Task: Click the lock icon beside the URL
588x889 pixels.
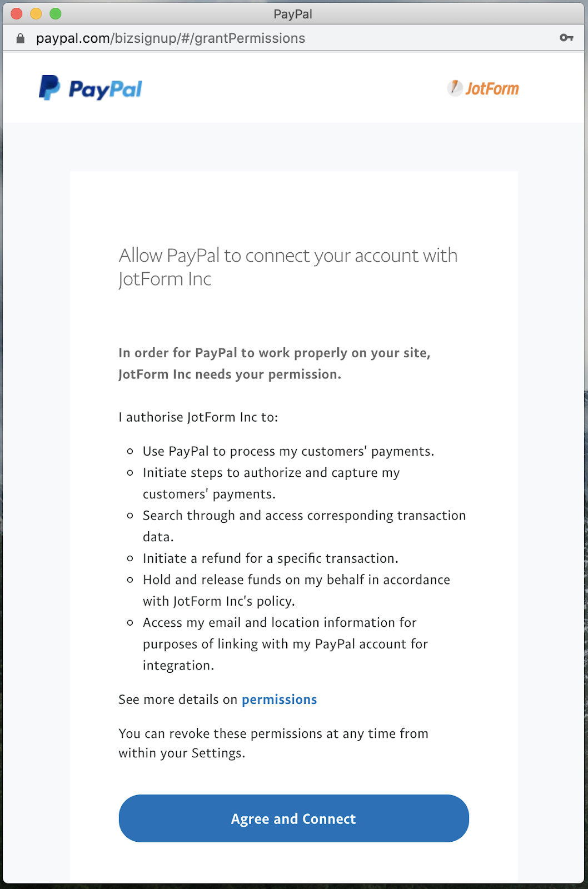Action: (x=21, y=38)
